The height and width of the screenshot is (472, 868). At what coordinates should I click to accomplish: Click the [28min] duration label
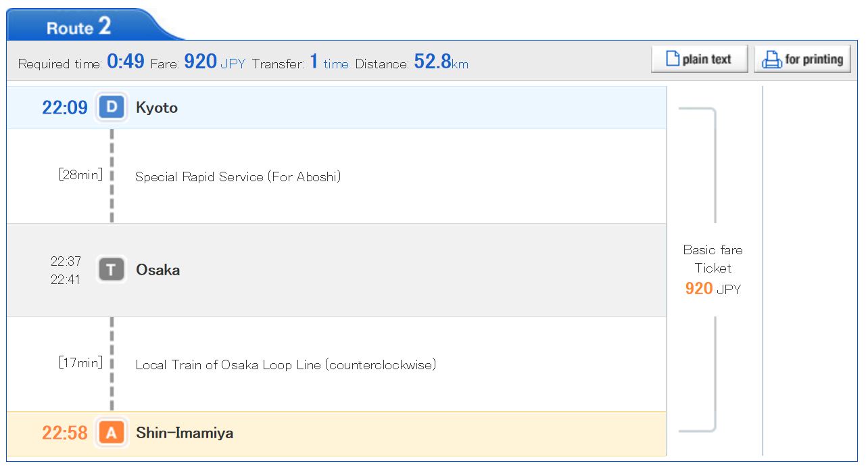[80, 175]
